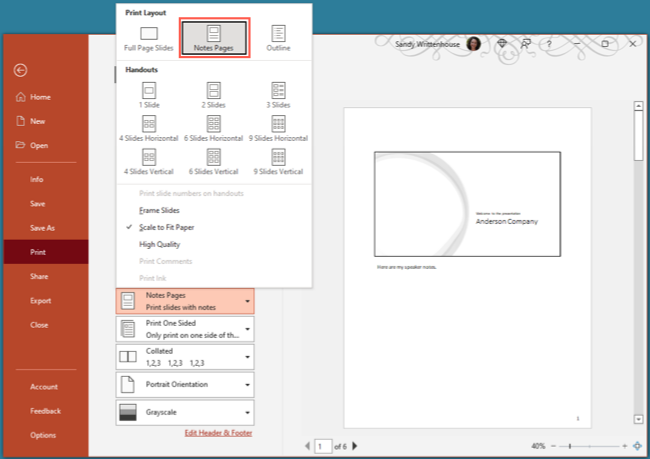Select the 1 Slide handout layout
Screen dimensions: 650x459
click(149, 90)
